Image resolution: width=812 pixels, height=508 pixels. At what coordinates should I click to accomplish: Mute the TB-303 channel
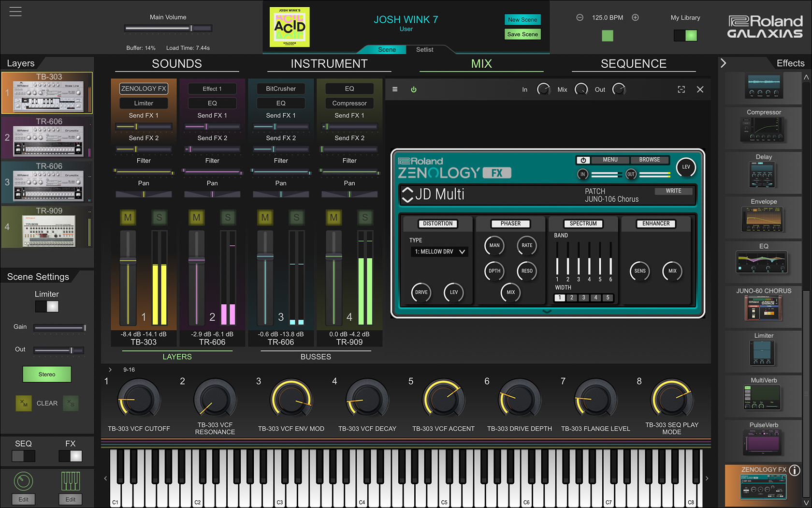128,217
